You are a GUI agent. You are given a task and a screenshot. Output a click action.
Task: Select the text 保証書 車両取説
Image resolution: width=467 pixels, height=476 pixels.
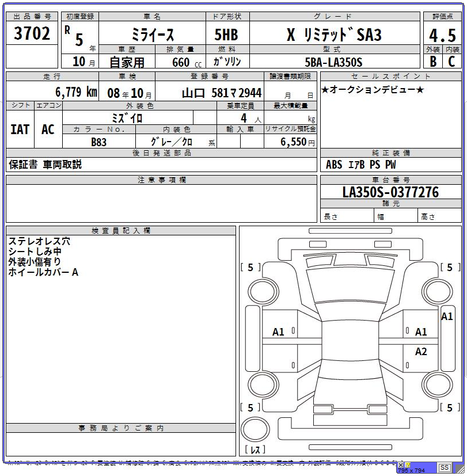(45, 165)
